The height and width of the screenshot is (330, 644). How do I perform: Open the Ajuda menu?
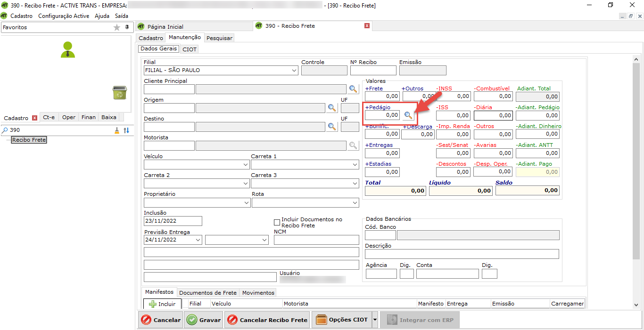tap(102, 16)
